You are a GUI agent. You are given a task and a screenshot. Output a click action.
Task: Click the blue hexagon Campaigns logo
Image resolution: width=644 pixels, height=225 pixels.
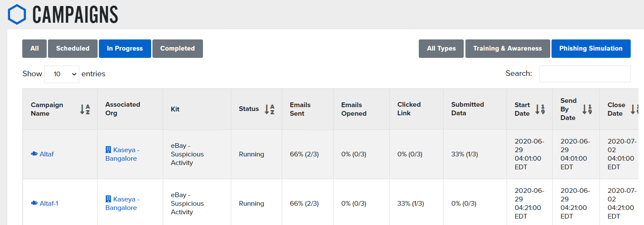click(17, 14)
